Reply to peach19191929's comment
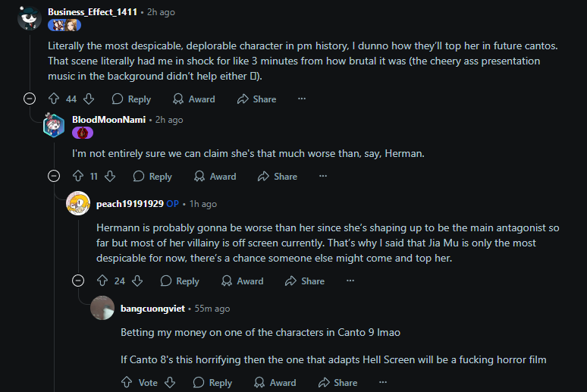This screenshot has height=392, width=587. pyautogui.click(x=180, y=281)
